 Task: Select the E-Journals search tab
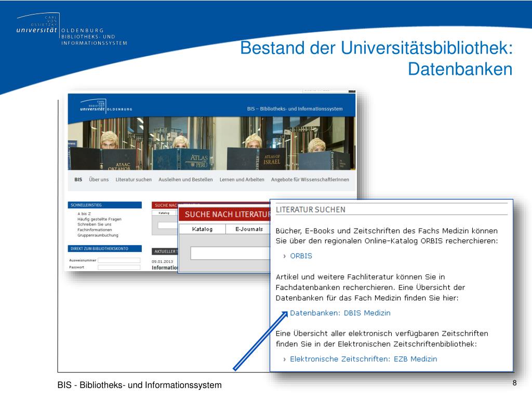coord(249,229)
